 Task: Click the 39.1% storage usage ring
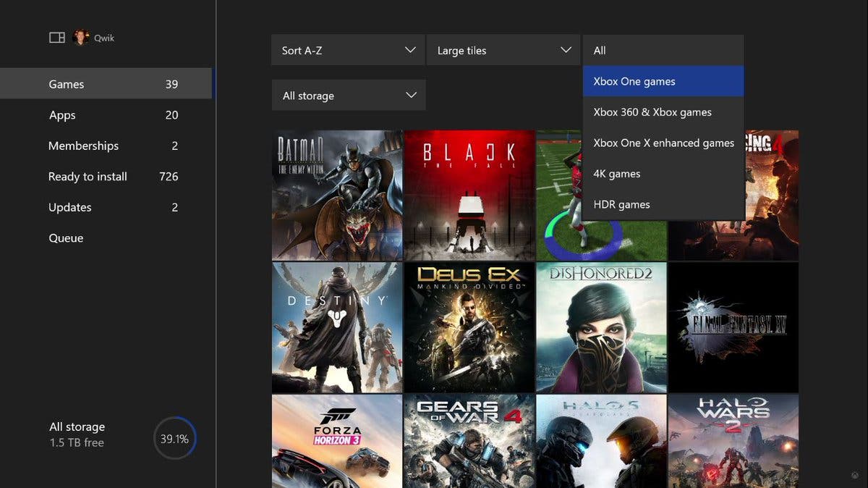tap(174, 439)
